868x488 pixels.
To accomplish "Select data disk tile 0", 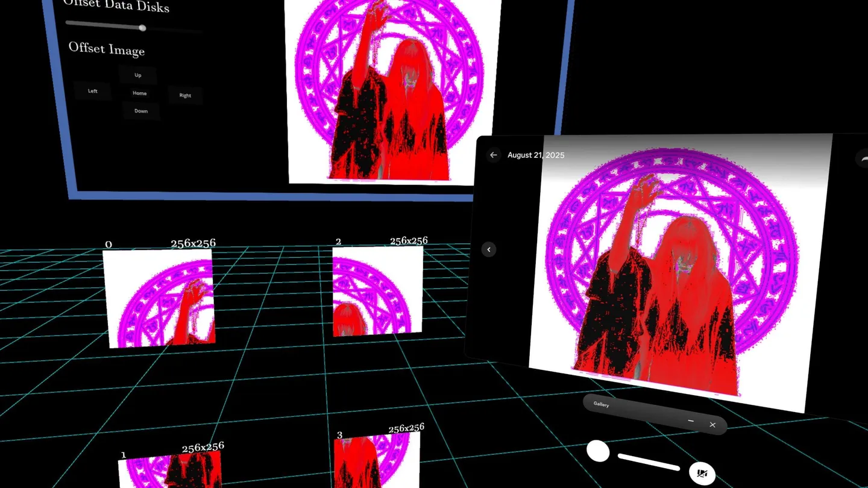I will click(159, 299).
